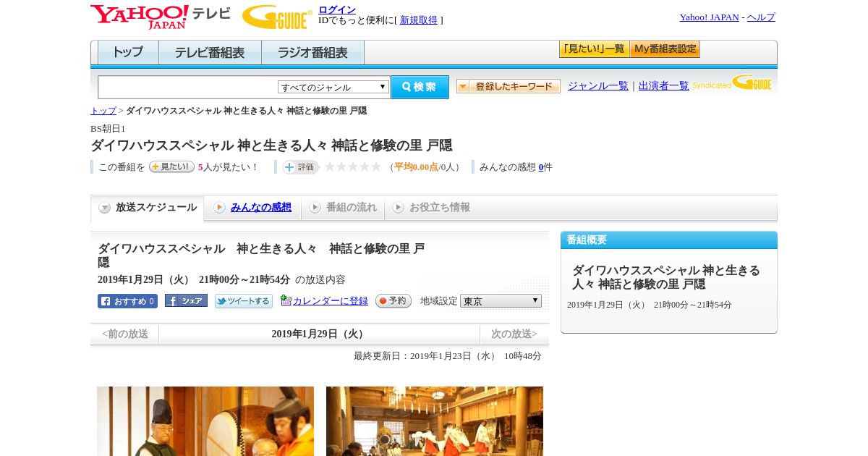Click the 最終更新日 timestamp text

tap(448, 356)
